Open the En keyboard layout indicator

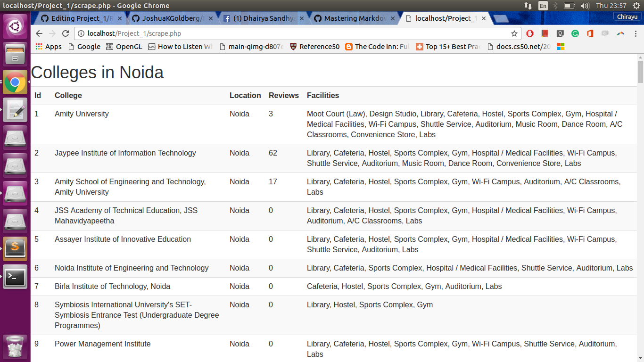(x=543, y=6)
